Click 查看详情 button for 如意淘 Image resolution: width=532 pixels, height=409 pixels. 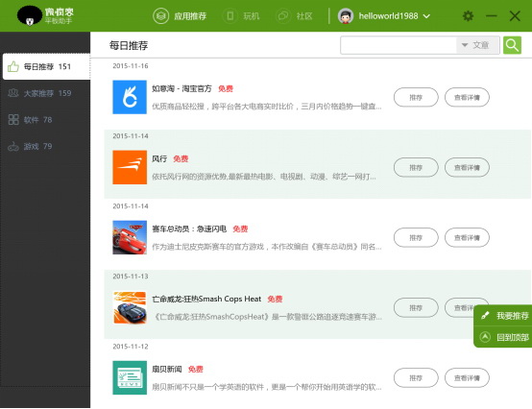point(468,97)
